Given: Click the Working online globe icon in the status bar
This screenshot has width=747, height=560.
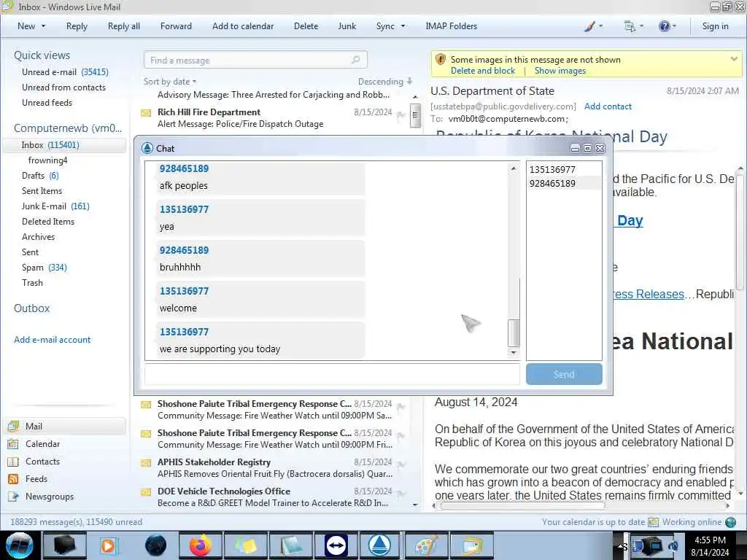Looking at the screenshot, I should [x=730, y=522].
